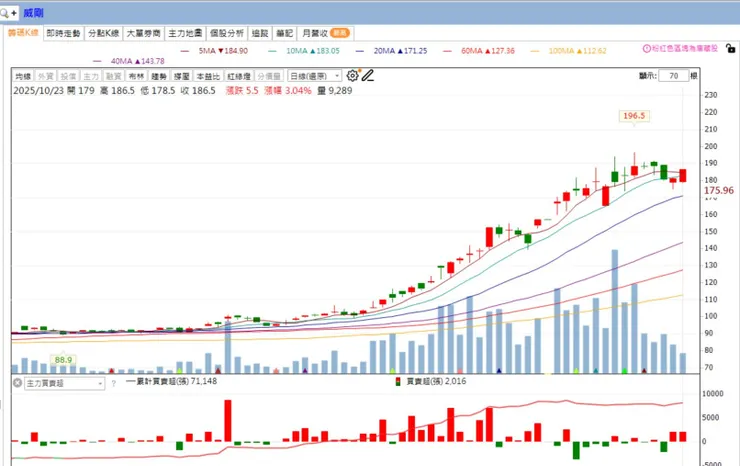Image resolution: width=740 pixels, height=466 pixels.
Task: Click the 量 9,289 volume value
Action: [x=335, y=90]
